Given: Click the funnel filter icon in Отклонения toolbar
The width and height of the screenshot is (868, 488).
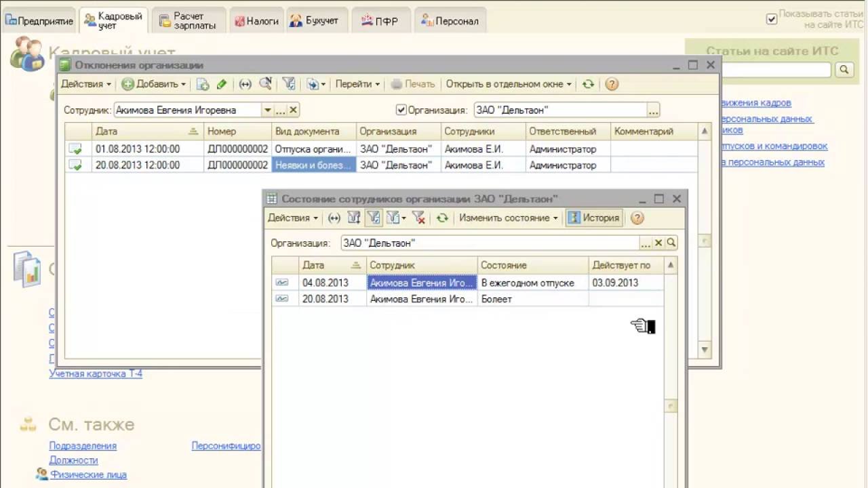Looking at the screenshot, I should pos(288,84).
